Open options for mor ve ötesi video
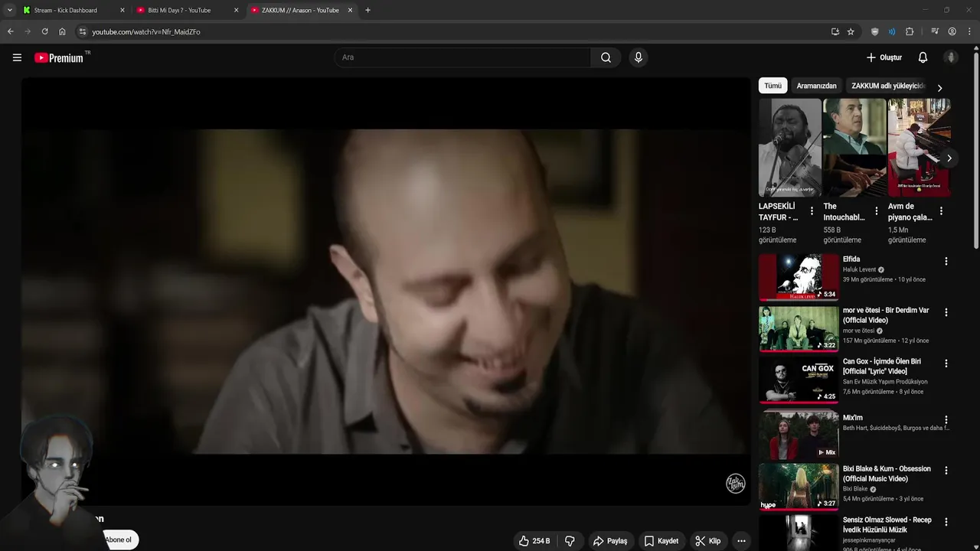This screenshot has width=980, height=551. 946,312
